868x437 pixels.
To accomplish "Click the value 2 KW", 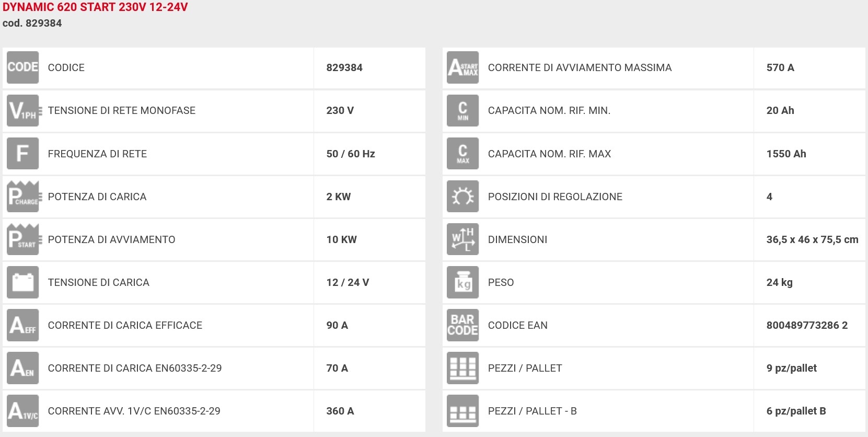I will (x=339, y=197).
